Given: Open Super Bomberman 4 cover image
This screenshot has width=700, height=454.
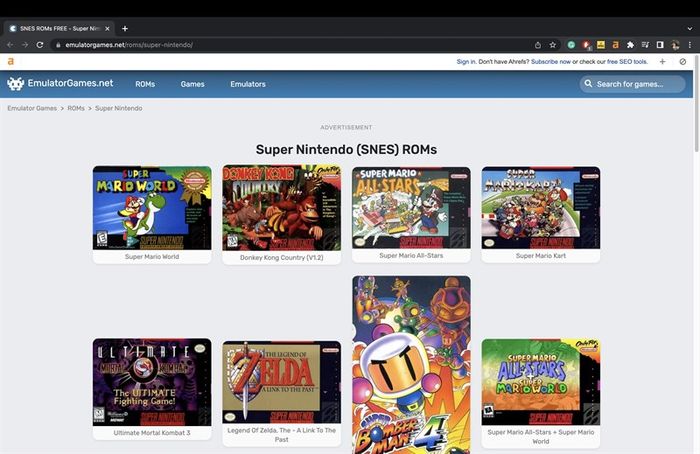Looking at the screenshot, I should (x=411, y=365).
